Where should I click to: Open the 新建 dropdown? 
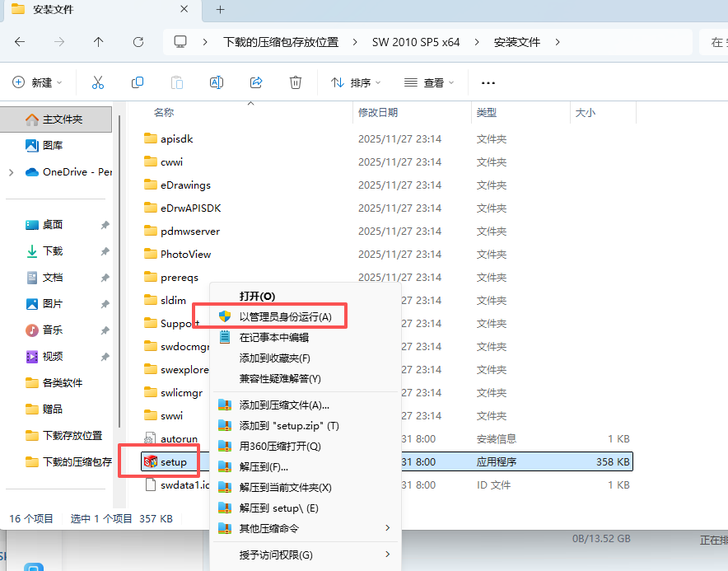[36, 82]
